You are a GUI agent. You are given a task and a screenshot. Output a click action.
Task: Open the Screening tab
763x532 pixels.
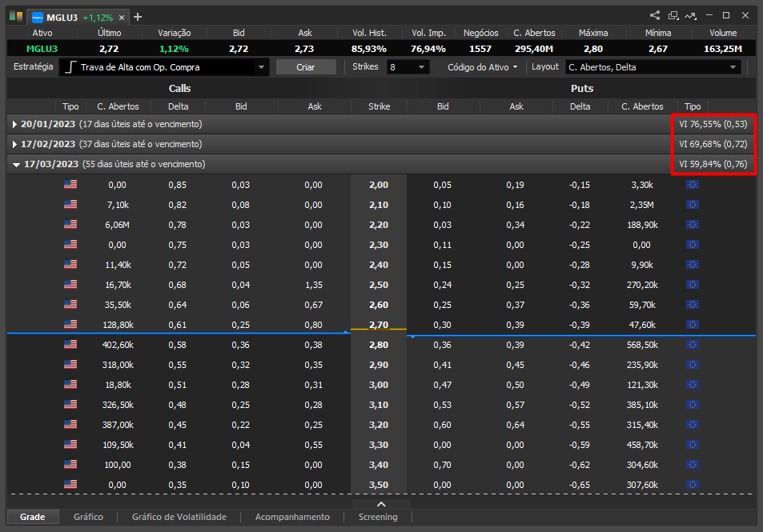click(x=378, y=517)
